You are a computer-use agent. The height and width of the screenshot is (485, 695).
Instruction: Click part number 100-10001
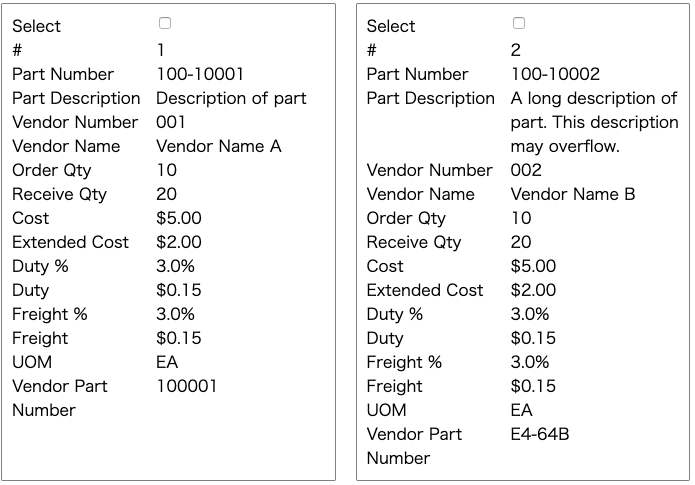[x=200, y=74]
